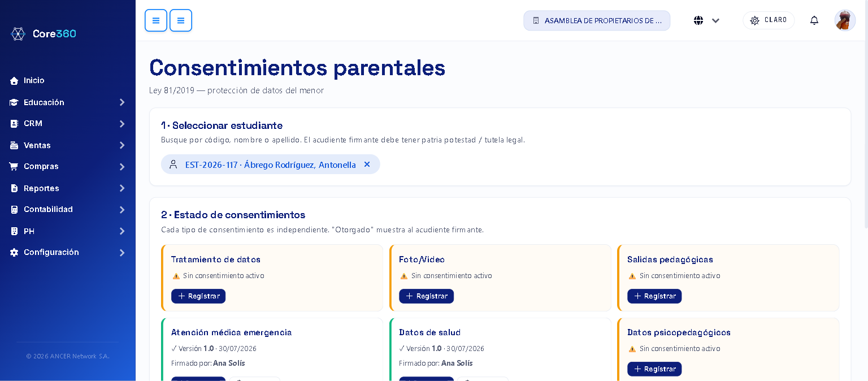Open the user avatar menu

point(845,20)
